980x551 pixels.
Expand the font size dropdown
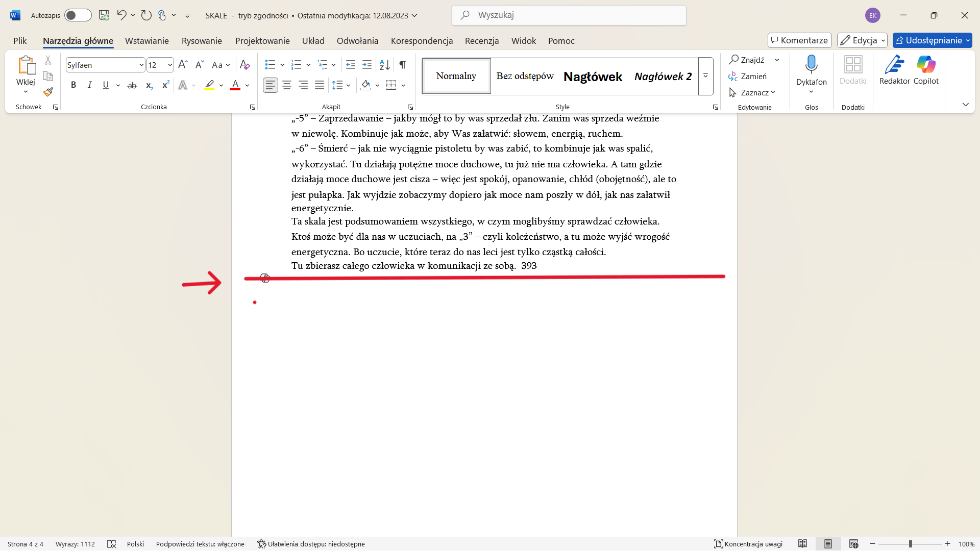(170, 65)
